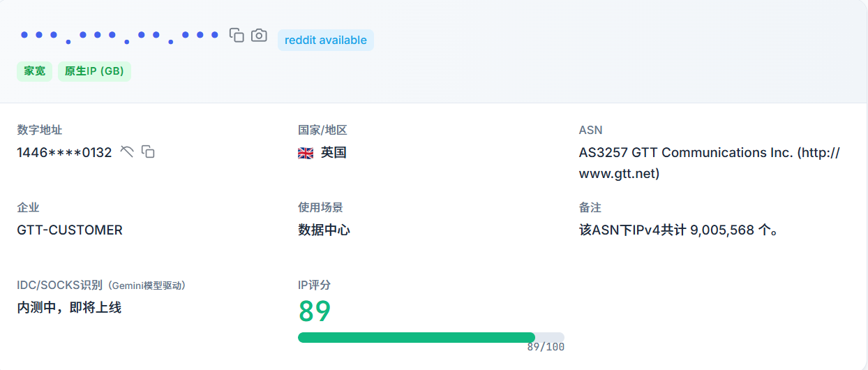Click the 数据中心 usage scenario value
This screenshot has width=868, height=370.
click(x=324, y=230)
